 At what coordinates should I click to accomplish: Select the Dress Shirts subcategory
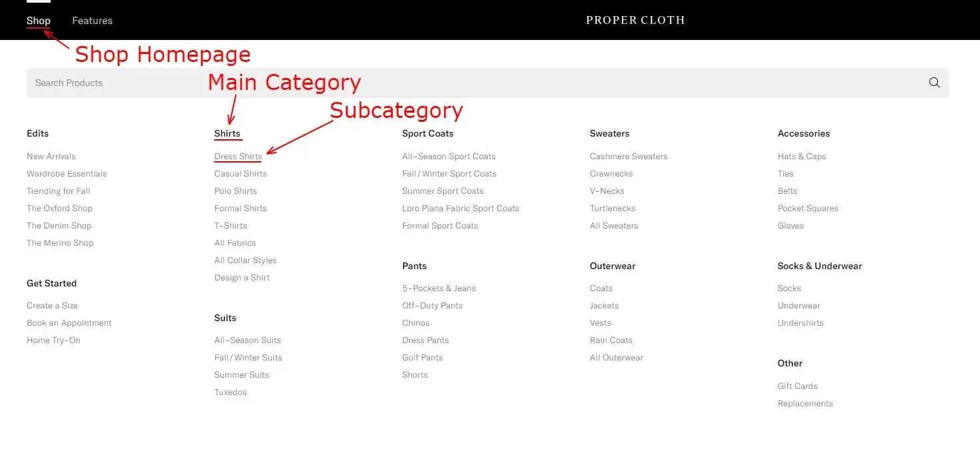point(237,156)
